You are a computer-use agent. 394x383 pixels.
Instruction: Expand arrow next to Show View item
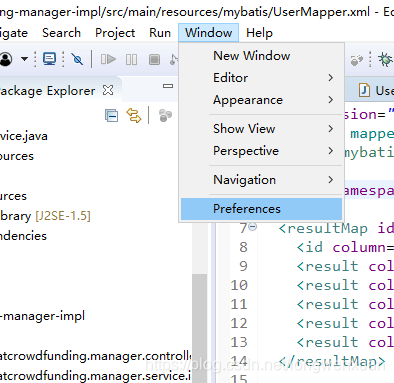pos(330,129)
